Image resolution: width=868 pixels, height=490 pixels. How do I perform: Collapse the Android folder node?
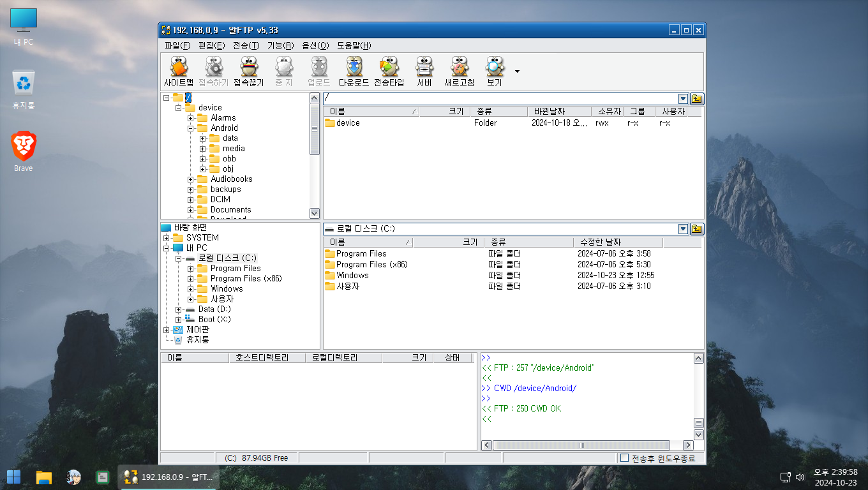(x=190, y=128)
